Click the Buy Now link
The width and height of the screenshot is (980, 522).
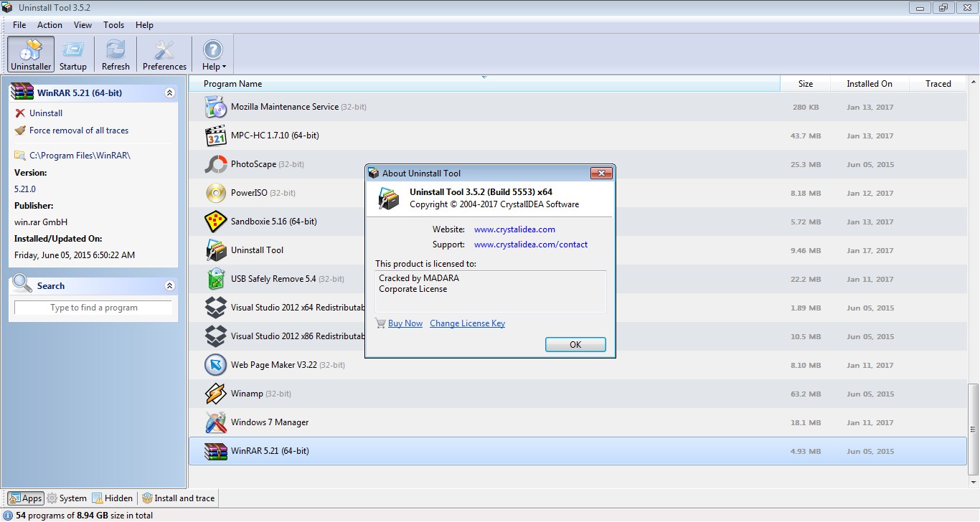tap(405, 323)
